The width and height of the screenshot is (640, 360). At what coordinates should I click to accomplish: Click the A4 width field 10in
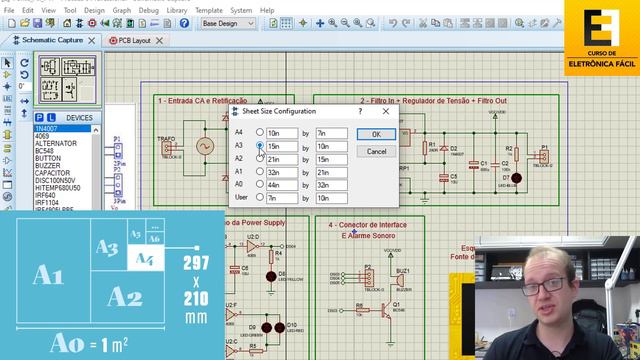click(x=282, y=133)
